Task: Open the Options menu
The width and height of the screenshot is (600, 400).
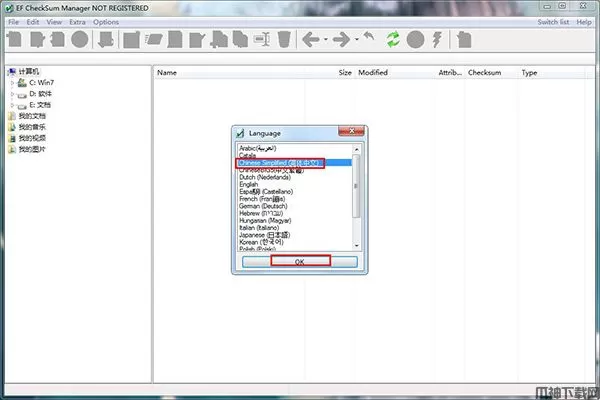Action: [106, 21]
